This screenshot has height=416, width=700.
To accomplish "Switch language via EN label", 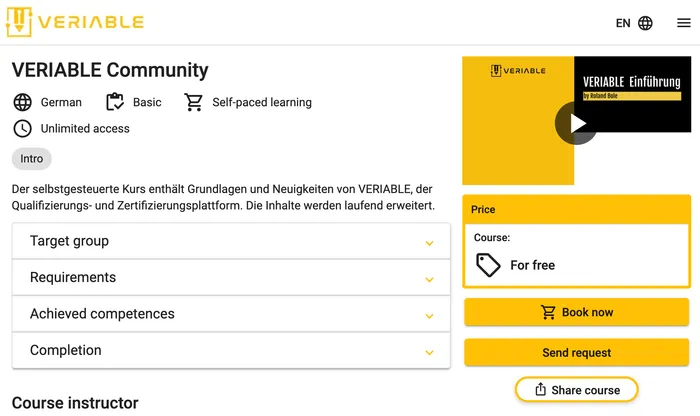I will (x=623, y=23).
